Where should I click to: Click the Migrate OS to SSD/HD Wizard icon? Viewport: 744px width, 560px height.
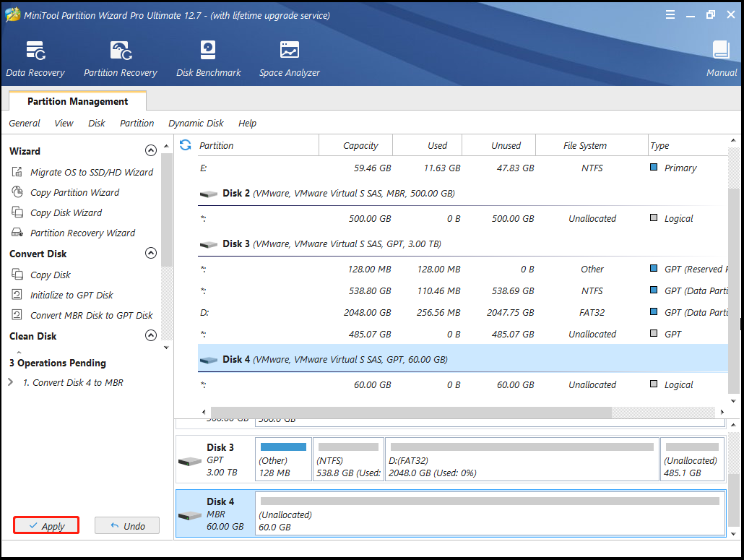[x=17, y=172]
